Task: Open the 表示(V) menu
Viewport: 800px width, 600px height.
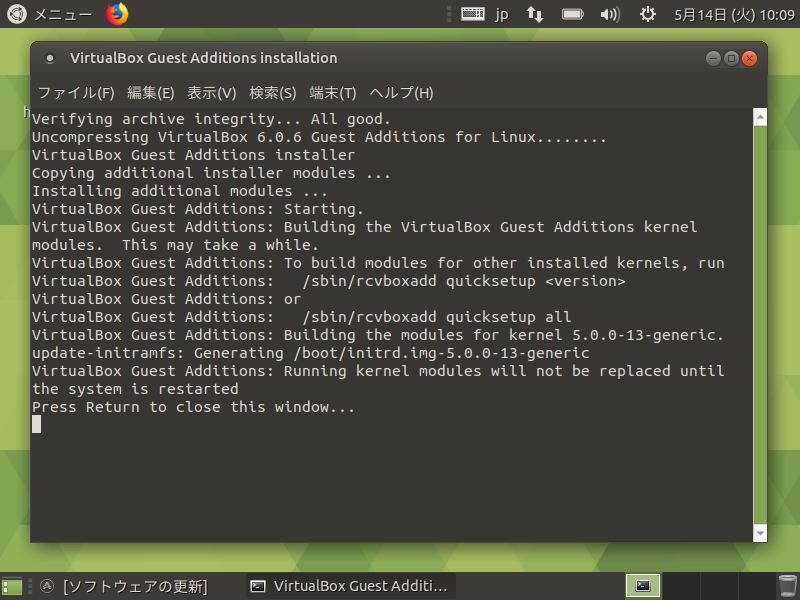Action: click(212, 93)
